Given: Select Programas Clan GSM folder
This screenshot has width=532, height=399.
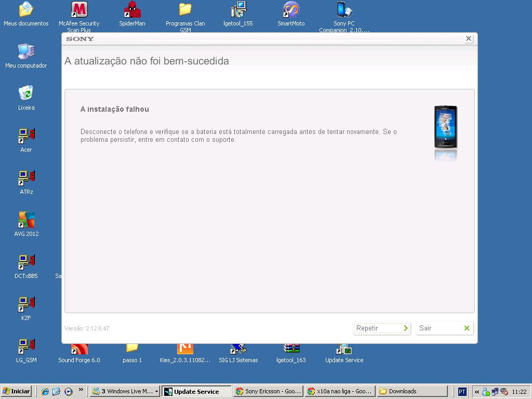Looking at the screenshot, I should coord(185,16).
